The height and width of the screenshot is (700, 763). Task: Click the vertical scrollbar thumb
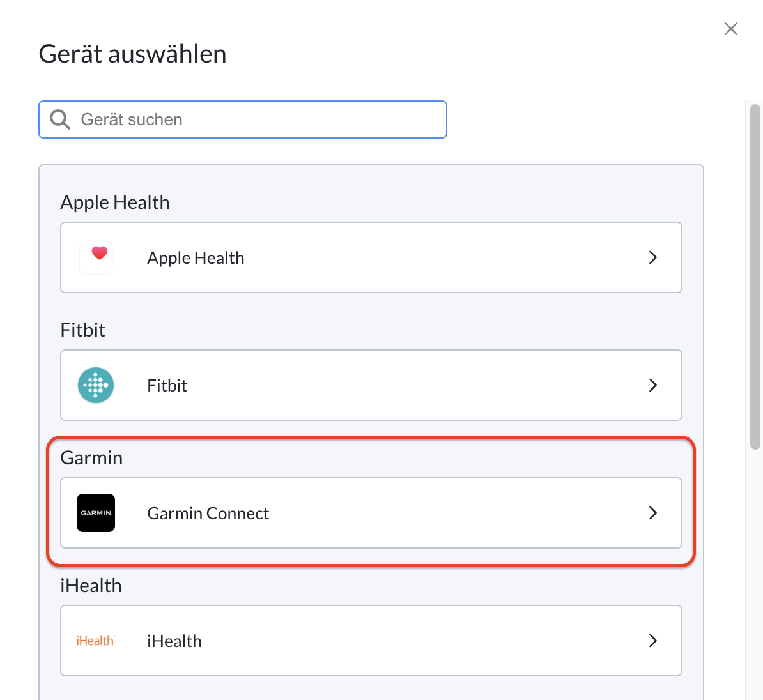pos(755,277)
